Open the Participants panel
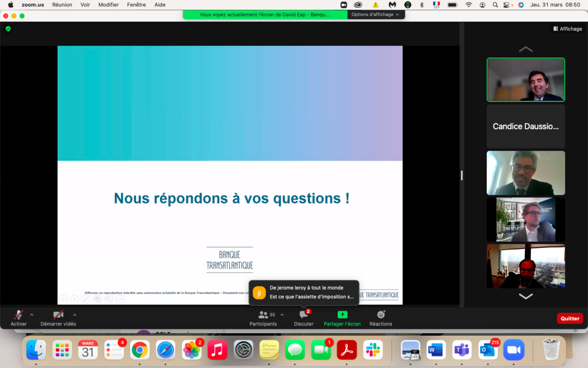The width and height of the screenshot is (588, 368). (x=263, y=317)
